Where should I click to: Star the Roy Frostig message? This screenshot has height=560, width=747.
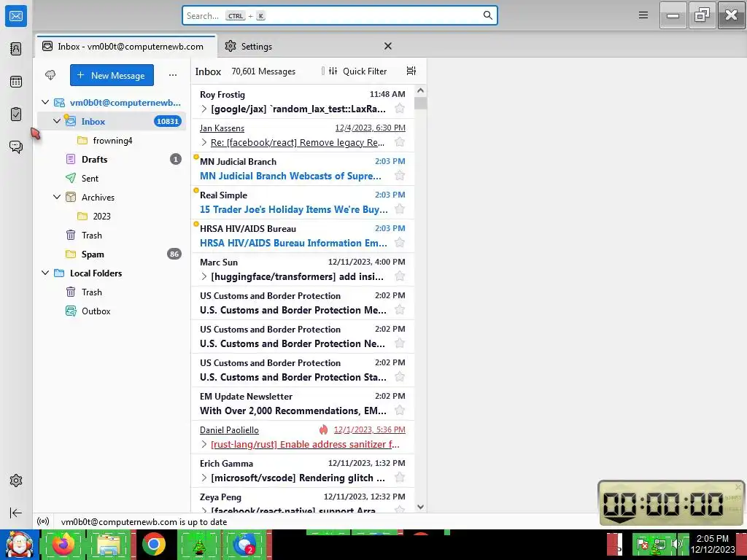pyautogui.click(x=400, y=109)
